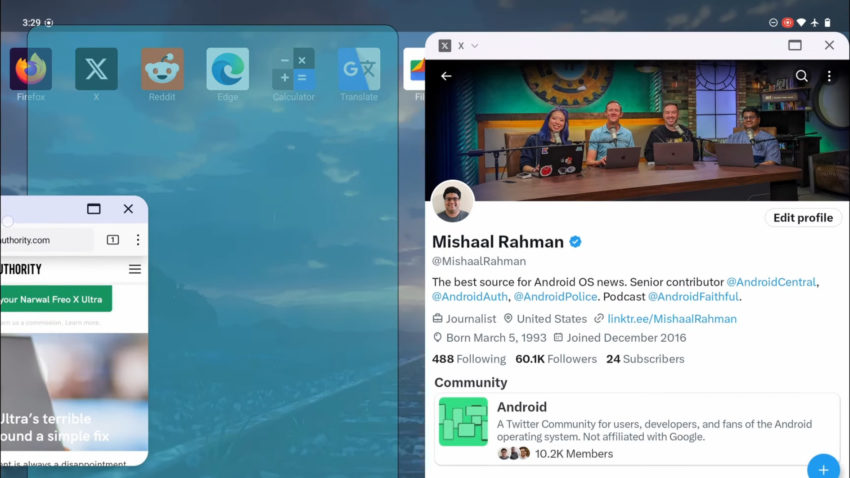Launch the Edge browser icon
The image size is (850, 478).
pyautogui.click(x=228, y=69)
